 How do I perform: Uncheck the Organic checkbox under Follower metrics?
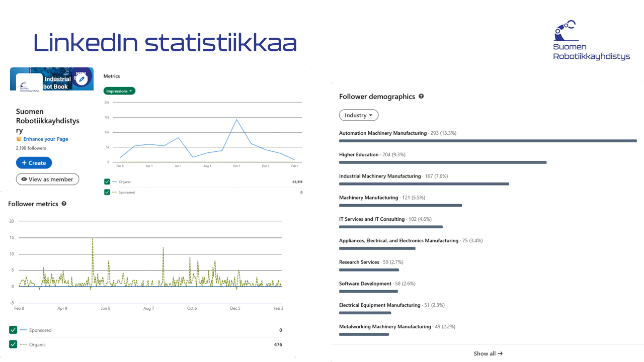pos(13,344)
